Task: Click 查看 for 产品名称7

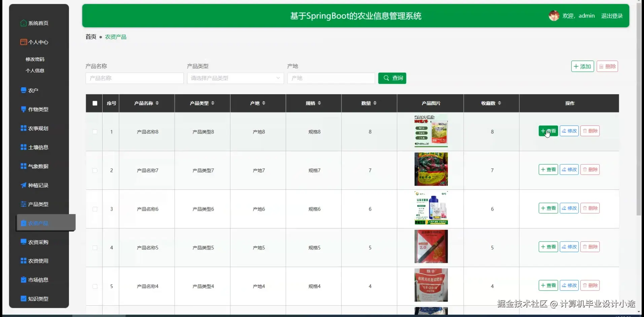Action: click(548, 170)
